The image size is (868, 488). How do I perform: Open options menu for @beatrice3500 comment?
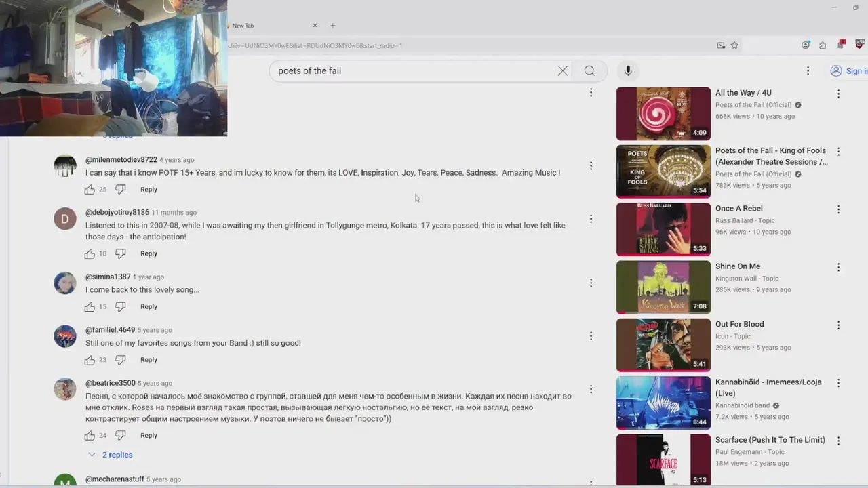(591, 389)
